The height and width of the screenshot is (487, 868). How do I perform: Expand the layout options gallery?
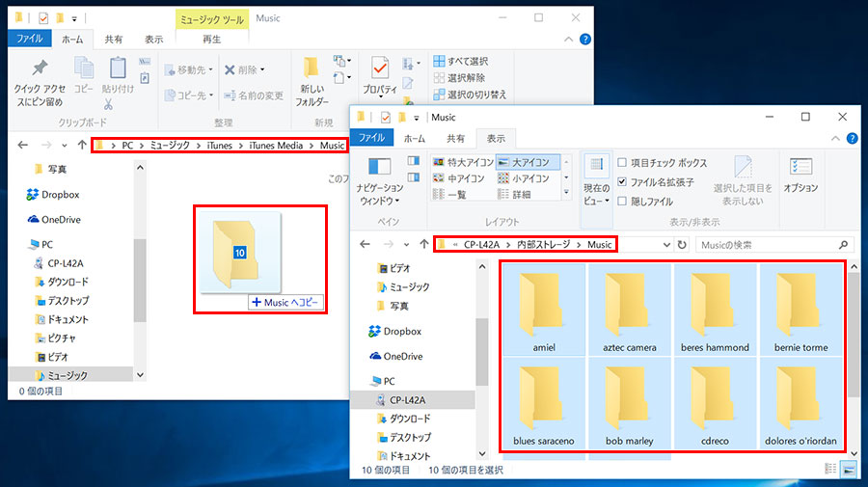[x=566, y=193]
